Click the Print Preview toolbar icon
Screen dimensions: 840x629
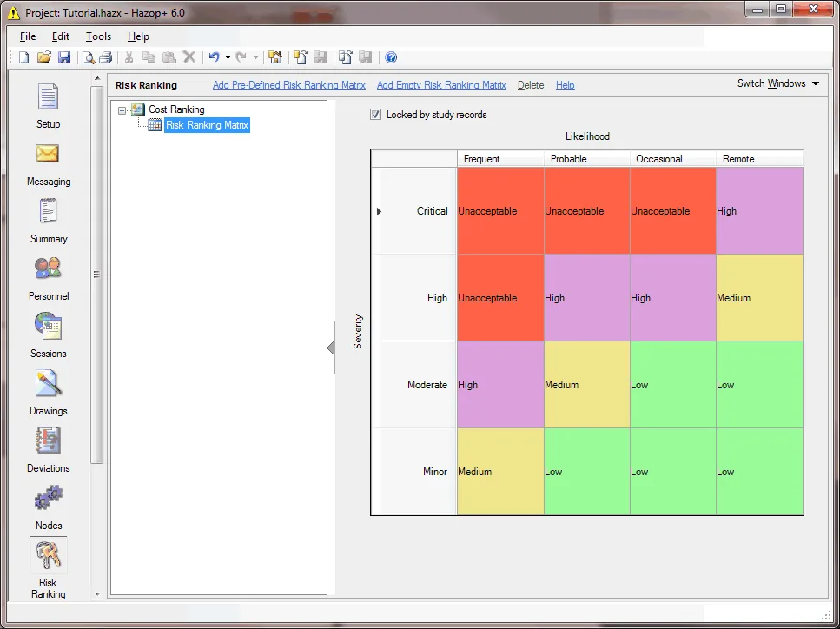(89, 57)
